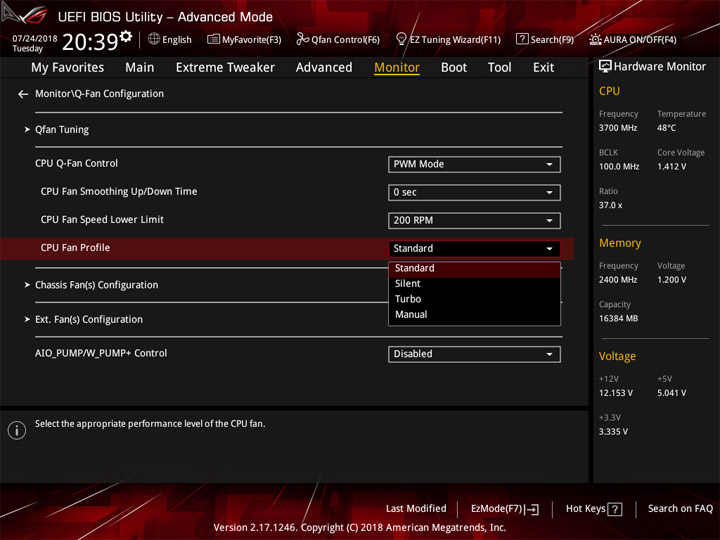720x540 pixels.
Task: Click the settings gear next to the clock
Action: (126, 36)
